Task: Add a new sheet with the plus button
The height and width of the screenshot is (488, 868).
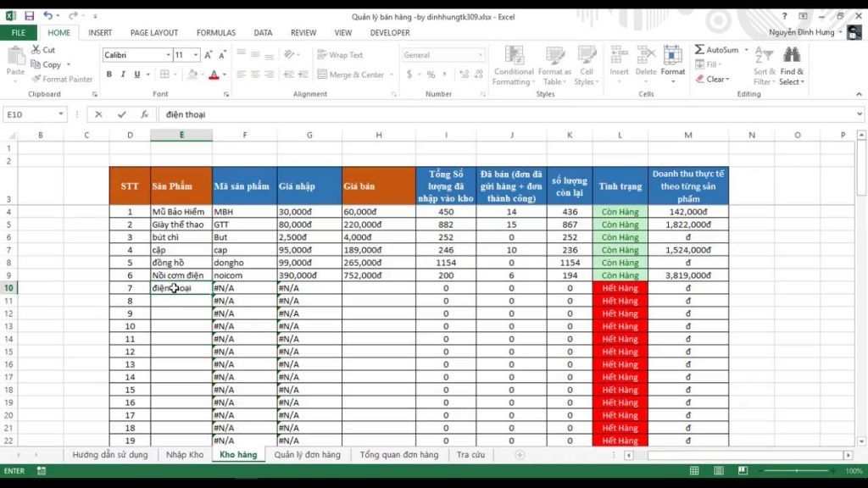Action: click(520, 455)
